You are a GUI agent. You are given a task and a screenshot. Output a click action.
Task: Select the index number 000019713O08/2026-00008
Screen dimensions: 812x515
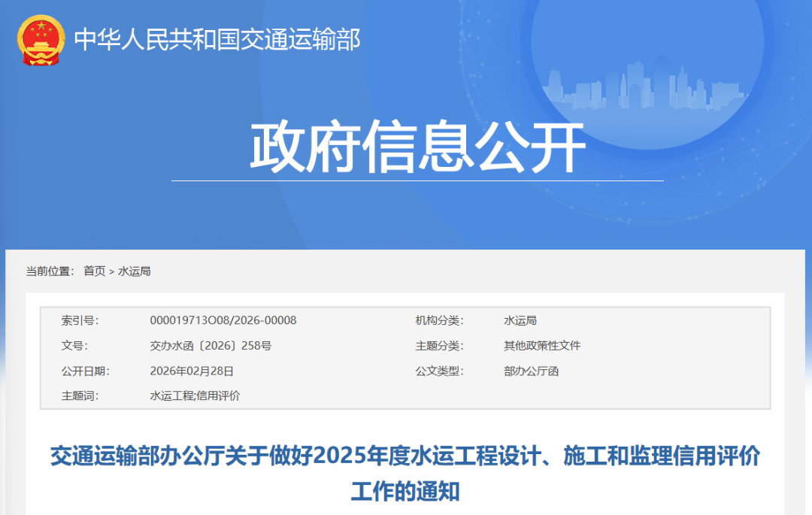click(223, 320)
